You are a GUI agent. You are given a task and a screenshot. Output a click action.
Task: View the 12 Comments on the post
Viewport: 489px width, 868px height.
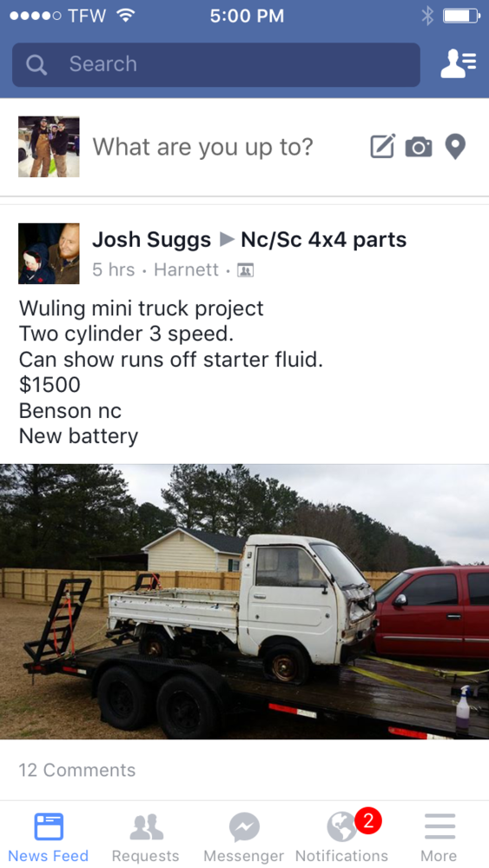(77, 770)
